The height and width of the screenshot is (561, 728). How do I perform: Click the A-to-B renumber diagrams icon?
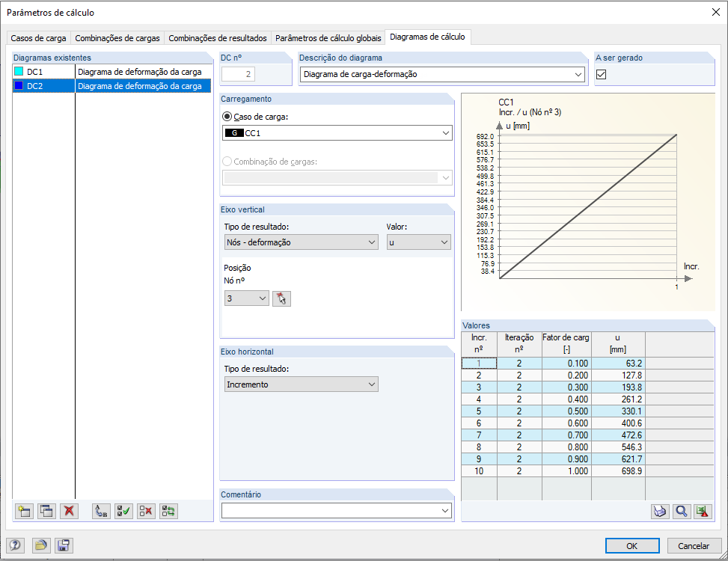coord(101,512)
